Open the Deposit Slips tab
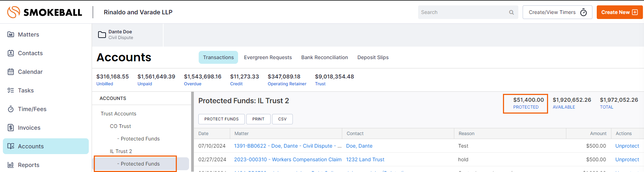Viewport: 644px width, 172px height. pos(373,57)
